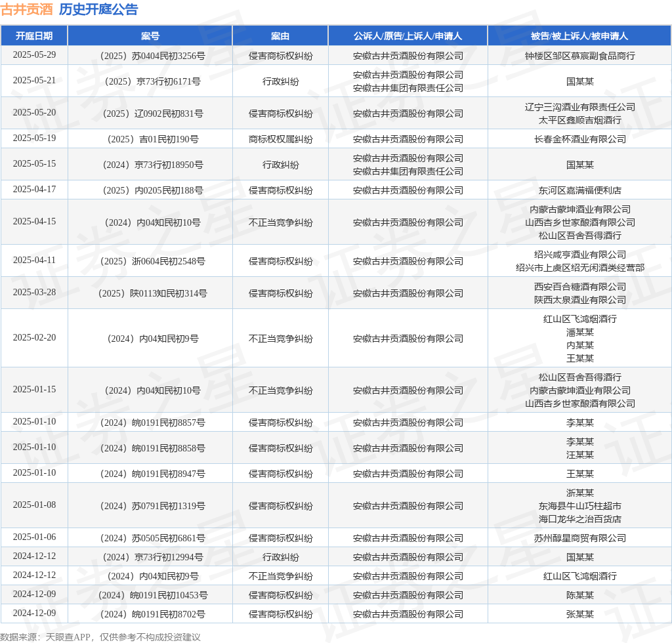
Task: Select the 开庭日期 column header
Action: 34,36
